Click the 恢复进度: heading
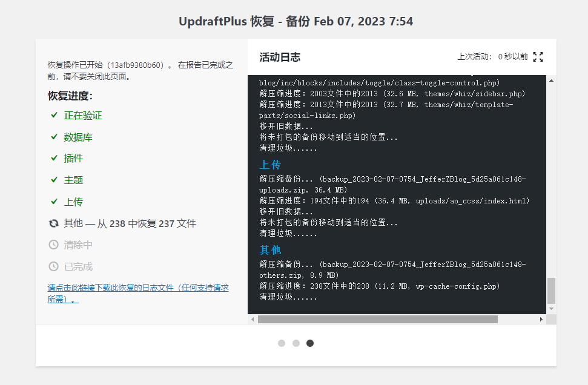 [70, 96]
